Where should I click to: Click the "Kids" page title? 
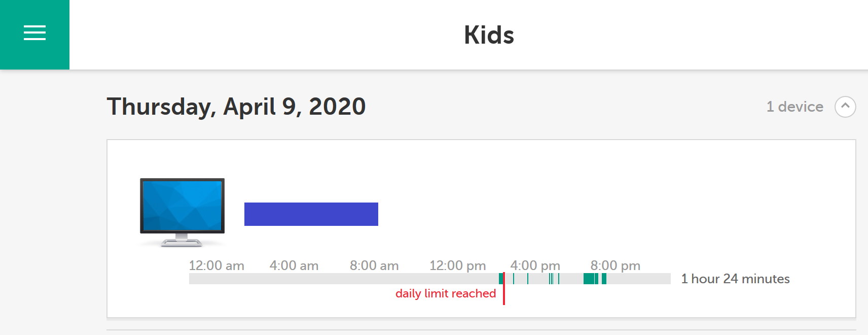(x=489, y=35)
